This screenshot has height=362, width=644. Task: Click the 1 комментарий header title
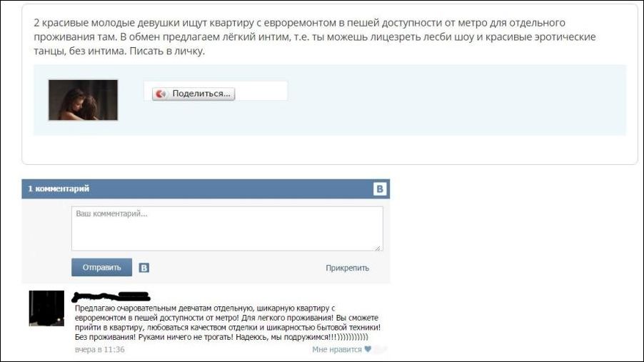coord(59,188)
